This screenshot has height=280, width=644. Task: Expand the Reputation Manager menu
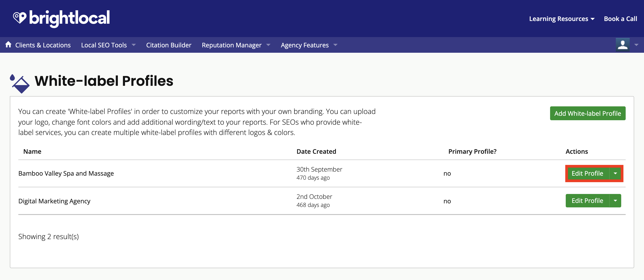[x=236, y=45]
